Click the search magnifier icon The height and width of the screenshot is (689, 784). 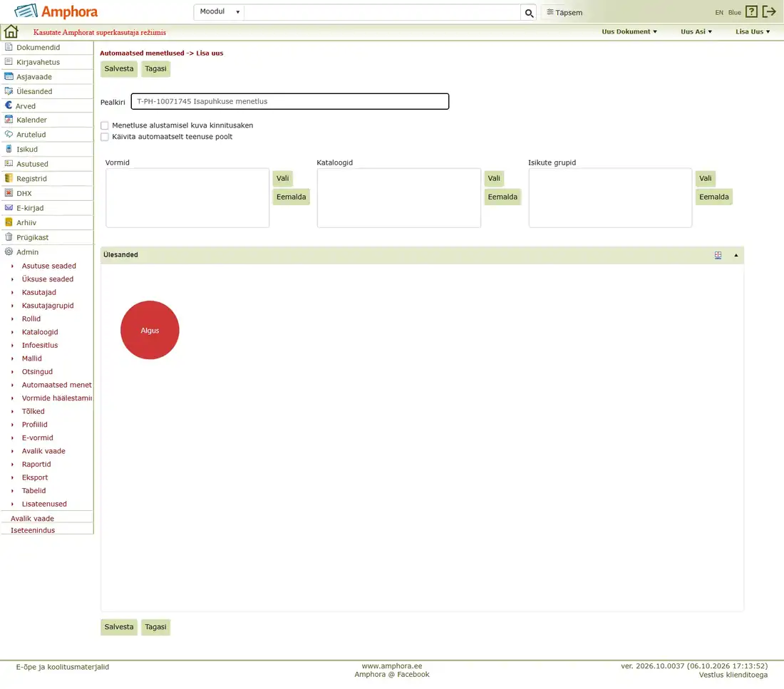point(529,13)
